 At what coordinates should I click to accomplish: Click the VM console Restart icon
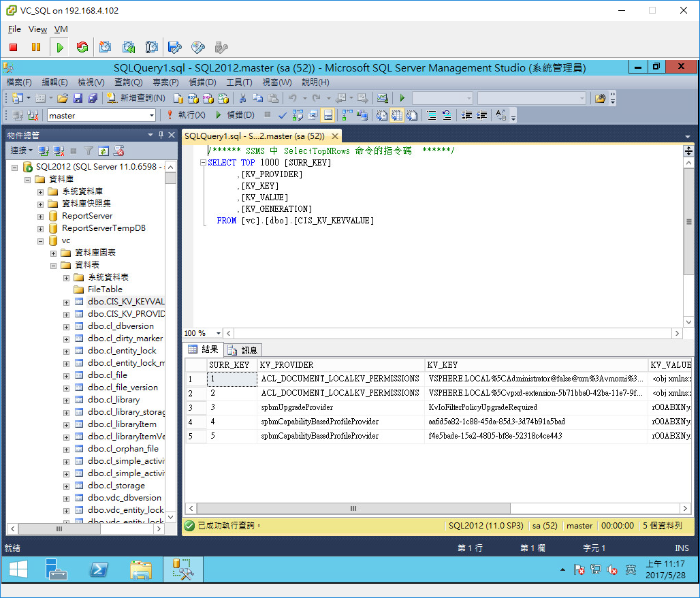coord(82,48)
